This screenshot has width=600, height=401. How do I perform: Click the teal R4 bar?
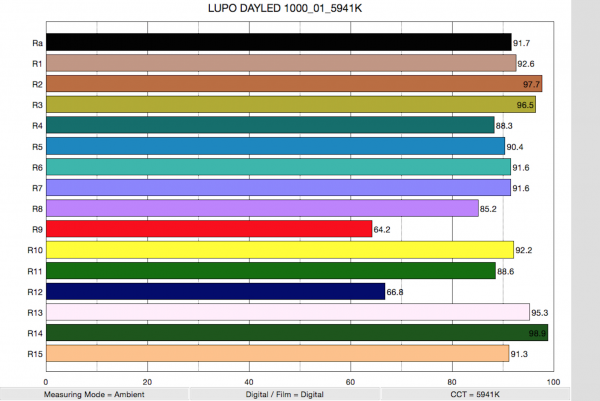pos(270,126)
